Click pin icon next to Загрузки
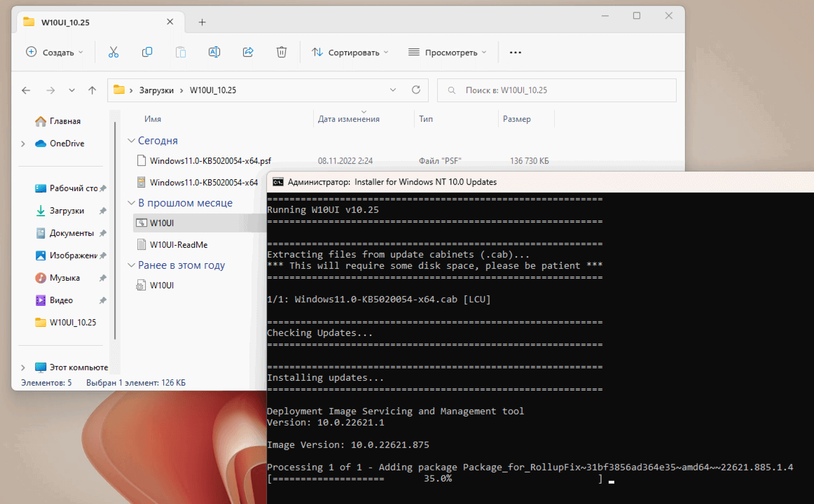The height and width of the screenshot is (504, 814). (103, 211)
